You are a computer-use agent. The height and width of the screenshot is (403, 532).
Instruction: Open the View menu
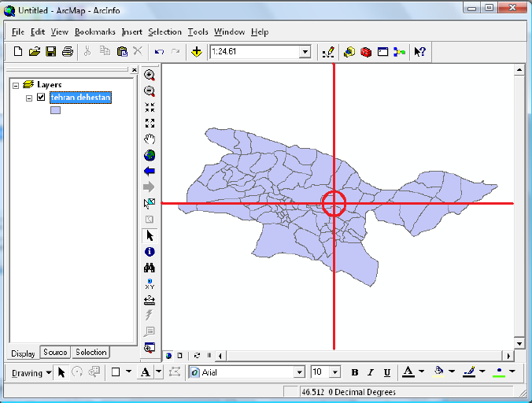pos(59,32)
